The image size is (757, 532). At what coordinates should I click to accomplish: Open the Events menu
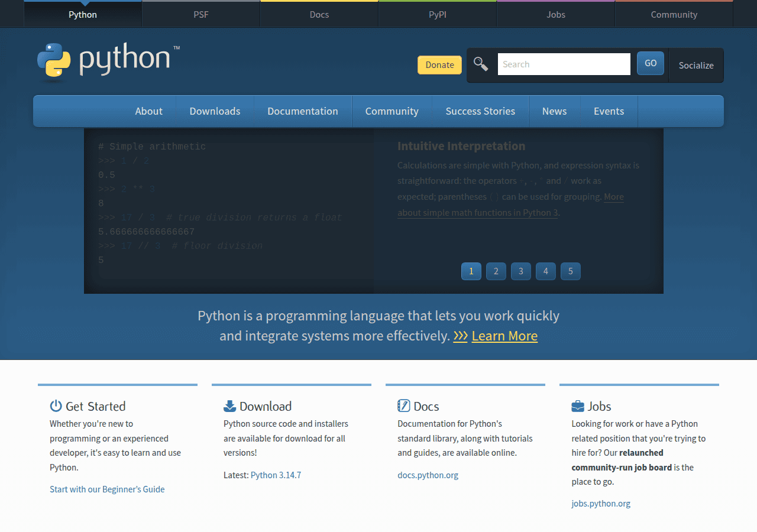(x=609, y=111)
